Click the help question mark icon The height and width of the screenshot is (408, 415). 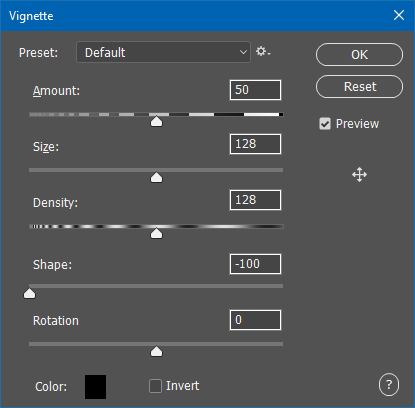click(389, 385)
